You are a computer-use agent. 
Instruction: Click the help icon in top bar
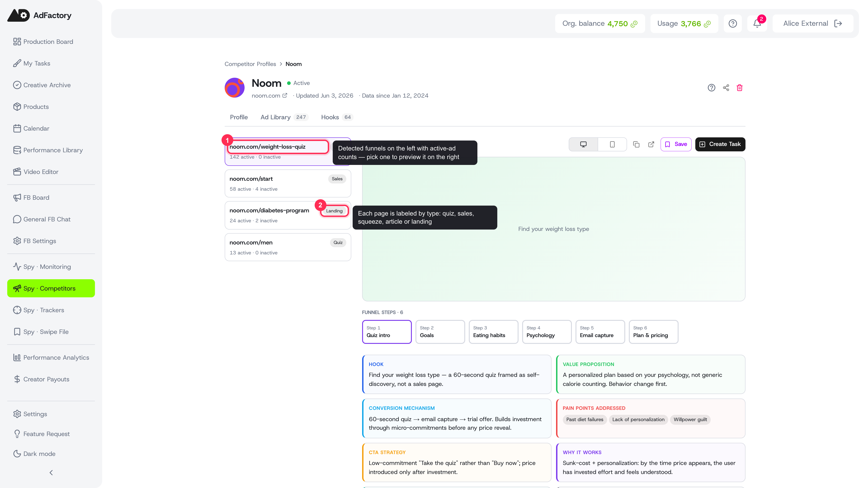[733, 23]
